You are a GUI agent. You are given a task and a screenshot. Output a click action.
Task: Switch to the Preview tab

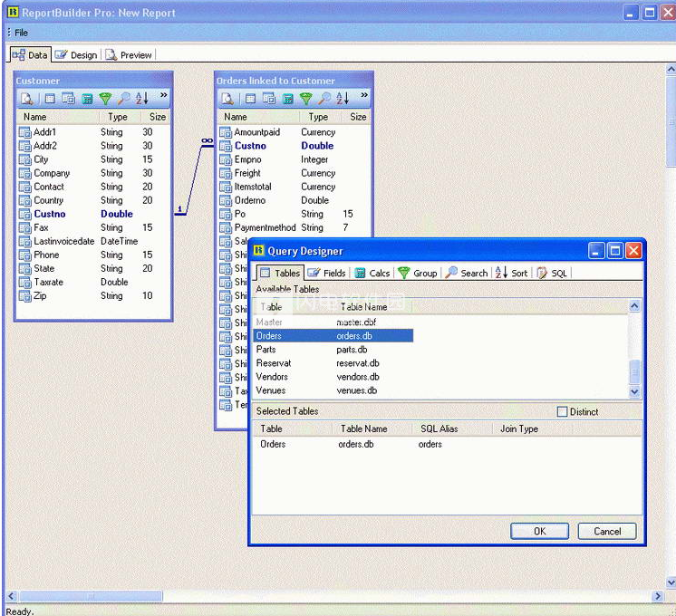129,55
